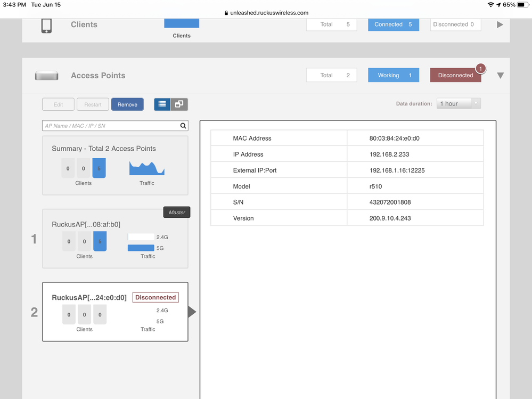Viewport: 532px width, 399px height.
Task: Show Total access points filter
Action: point(331,76)
